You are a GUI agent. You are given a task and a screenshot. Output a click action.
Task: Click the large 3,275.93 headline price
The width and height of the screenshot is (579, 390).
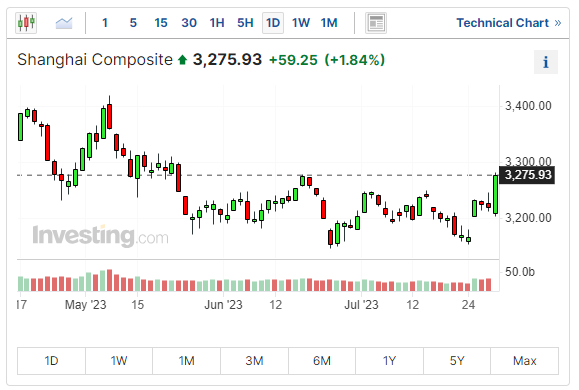[227, 60]
